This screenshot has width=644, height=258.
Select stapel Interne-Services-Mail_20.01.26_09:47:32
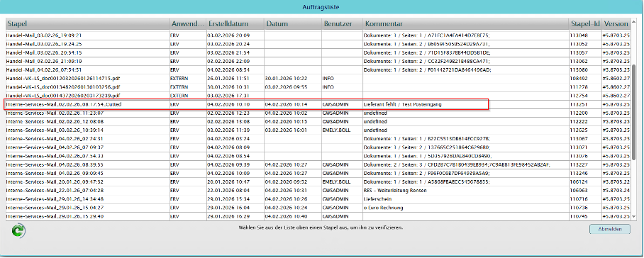click(x=55, y=181)
